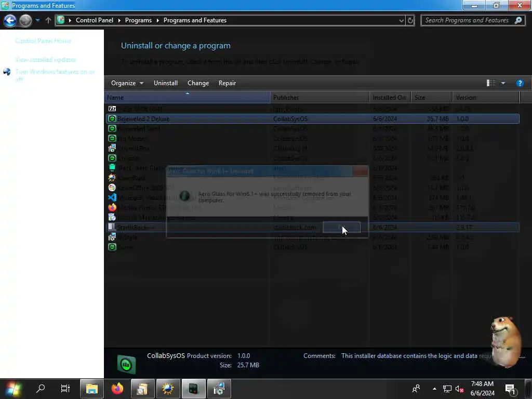Select the StartIsBack++ program icon
This screenshot has height=399, width=532.
(112, 227)
